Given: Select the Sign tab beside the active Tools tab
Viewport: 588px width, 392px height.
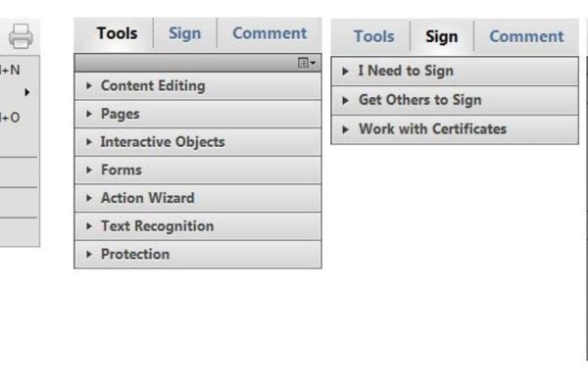Looking at the screenshot, I should (x=184, y=33).
